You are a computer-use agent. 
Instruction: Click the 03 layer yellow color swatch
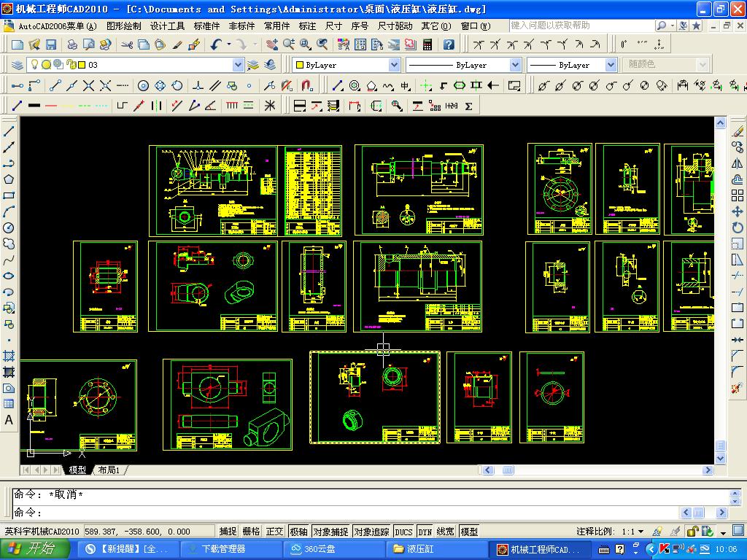(x=82, y=65)
